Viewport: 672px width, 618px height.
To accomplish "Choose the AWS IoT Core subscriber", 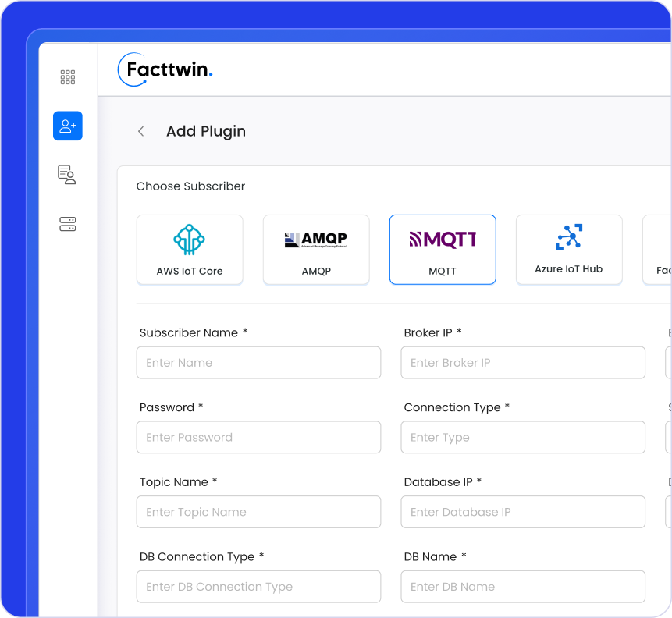I will point(190,250).
